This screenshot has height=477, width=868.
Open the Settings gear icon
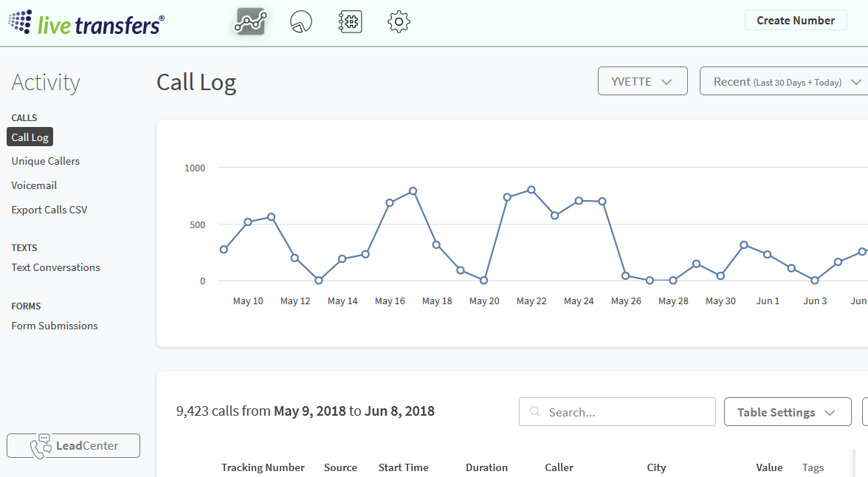click(x=399, y=21)
